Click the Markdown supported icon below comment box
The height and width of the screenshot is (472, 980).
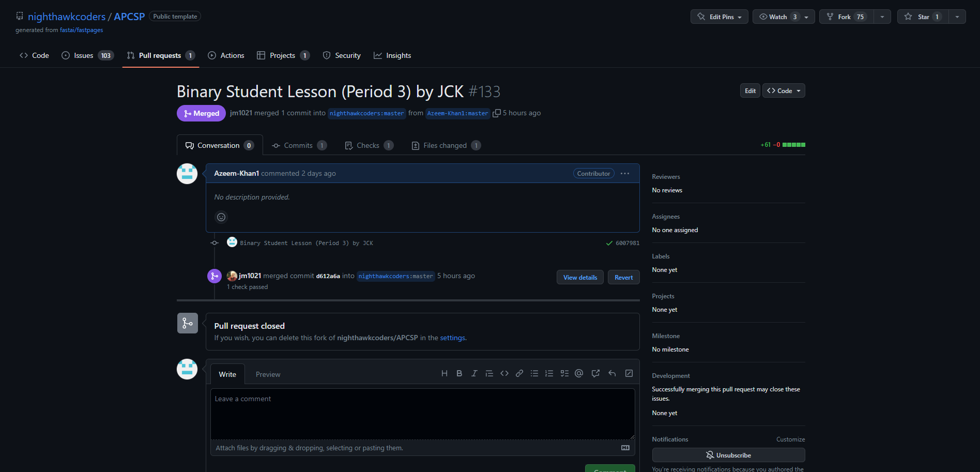(x=625, y=448)
